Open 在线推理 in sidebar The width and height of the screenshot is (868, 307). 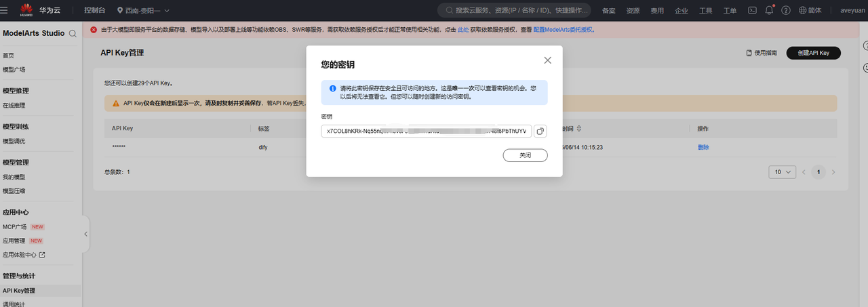click(x=14, y=106)
